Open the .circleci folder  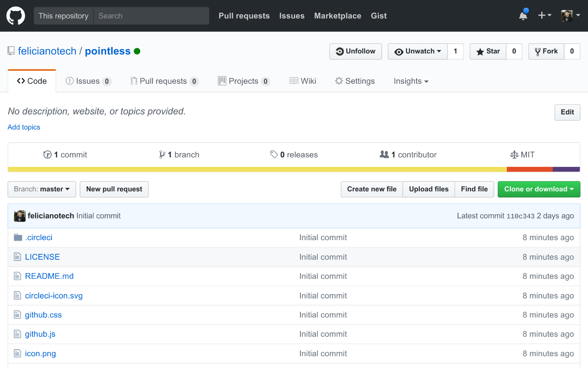[39, 237]
